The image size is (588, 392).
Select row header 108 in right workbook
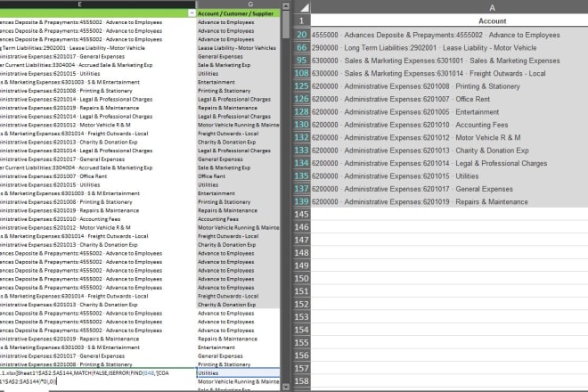[x=301, y=73]
